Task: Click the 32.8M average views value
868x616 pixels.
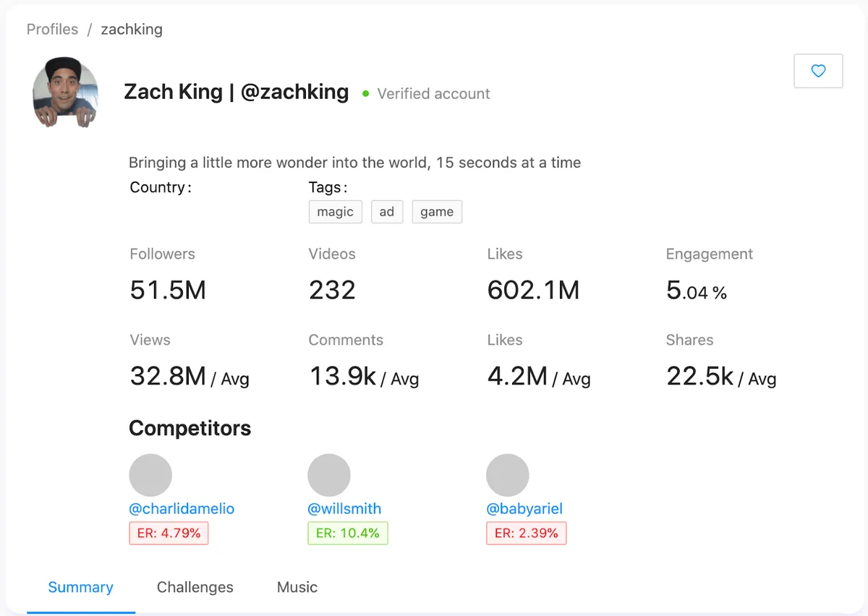Action: [x=190, y=377]
